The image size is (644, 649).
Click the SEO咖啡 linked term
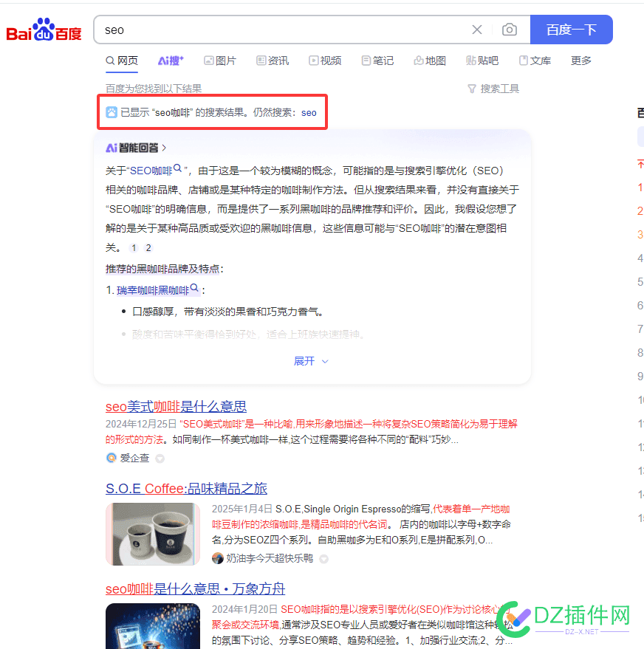point(151,171)
